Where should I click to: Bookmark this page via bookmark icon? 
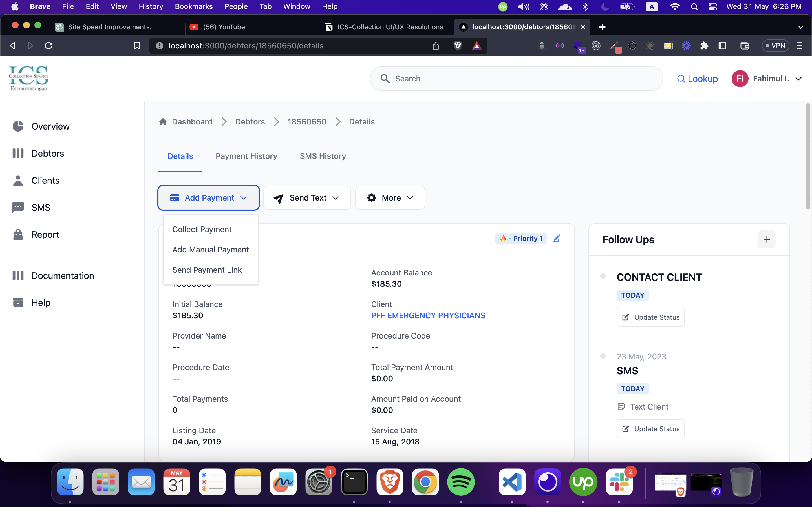point(137,46)
